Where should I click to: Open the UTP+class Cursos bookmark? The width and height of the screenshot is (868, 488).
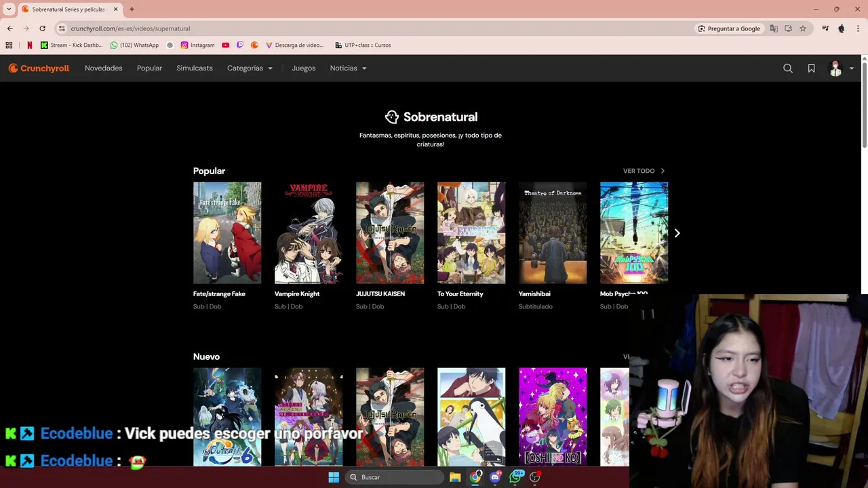pyautogui.click(x=363, y=45)
